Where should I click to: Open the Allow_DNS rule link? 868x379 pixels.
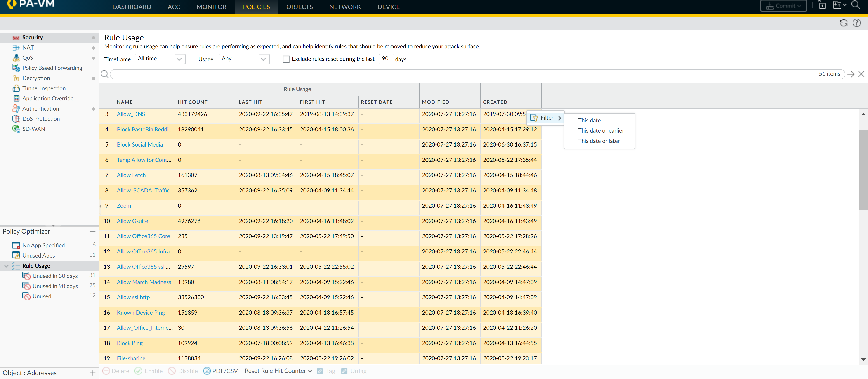coord(131,114)
